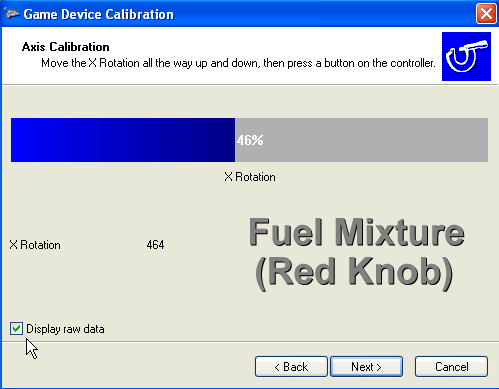Click the 46% value on the bar

point(250,140)
